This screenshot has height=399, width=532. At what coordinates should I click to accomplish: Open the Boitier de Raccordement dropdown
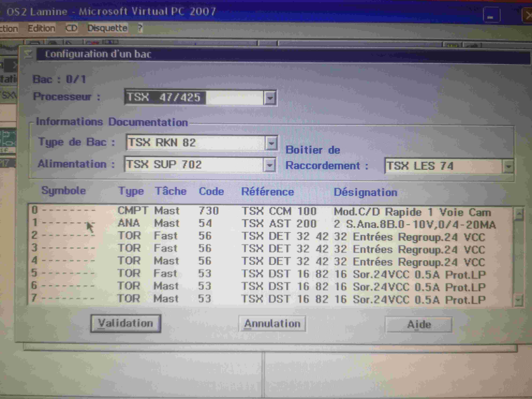coord(508,166)
